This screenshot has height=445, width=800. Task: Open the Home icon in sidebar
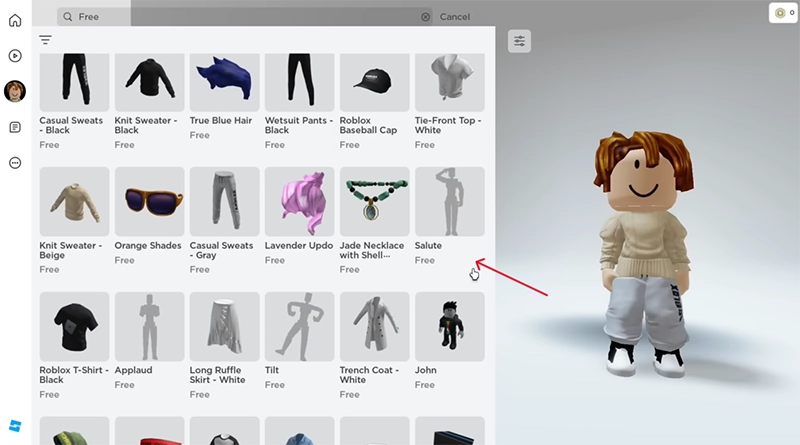(x=15, y=20)
